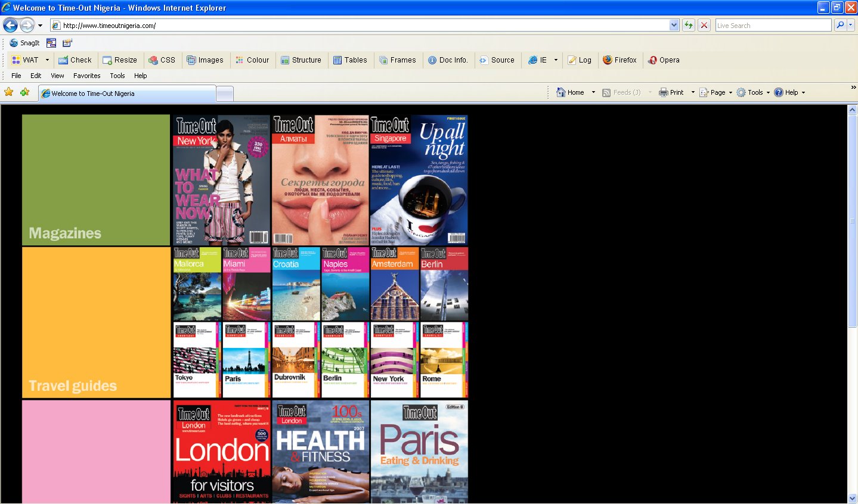Click the Live Search input box
This screenshot has width=858, height=504.
773,26
